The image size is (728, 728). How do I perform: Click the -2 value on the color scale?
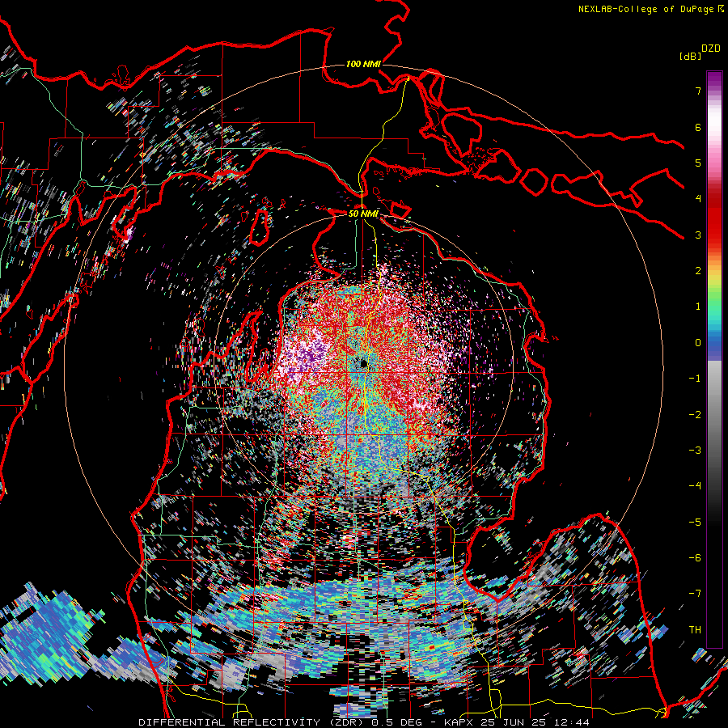coord(695,415)
